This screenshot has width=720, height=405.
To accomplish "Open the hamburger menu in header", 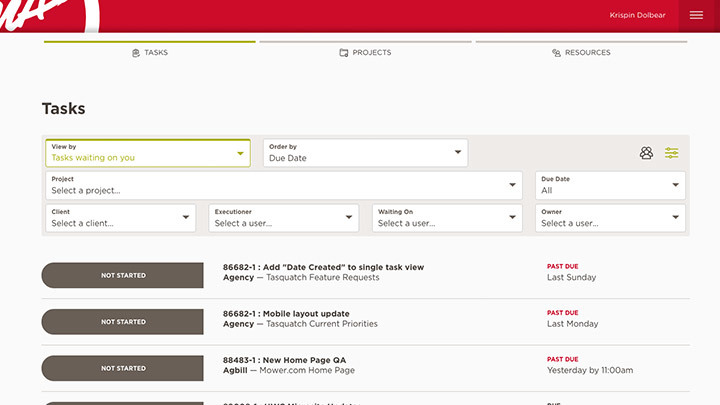I will [x=697, y=15].
